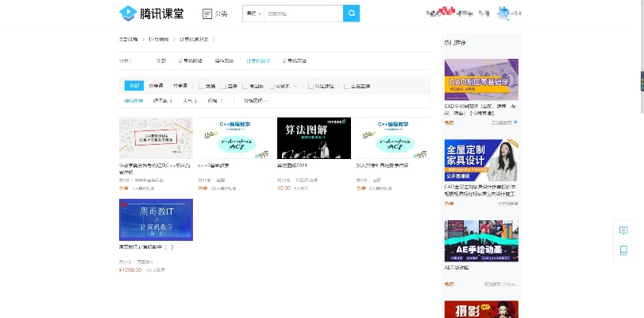Open the CAD制图零基础学 recommended thumbnail
The image size is (644, 318).
point(481,79)
